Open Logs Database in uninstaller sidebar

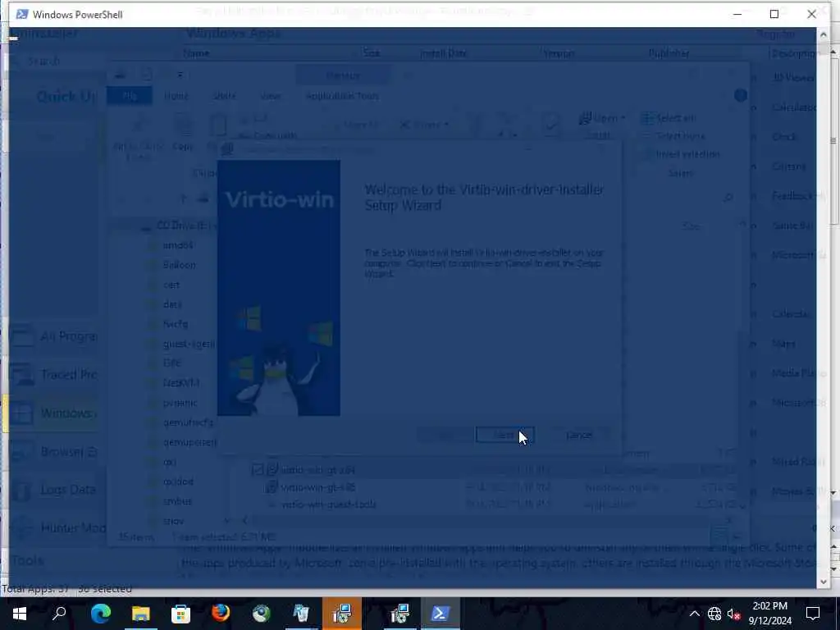pos(53,490)
